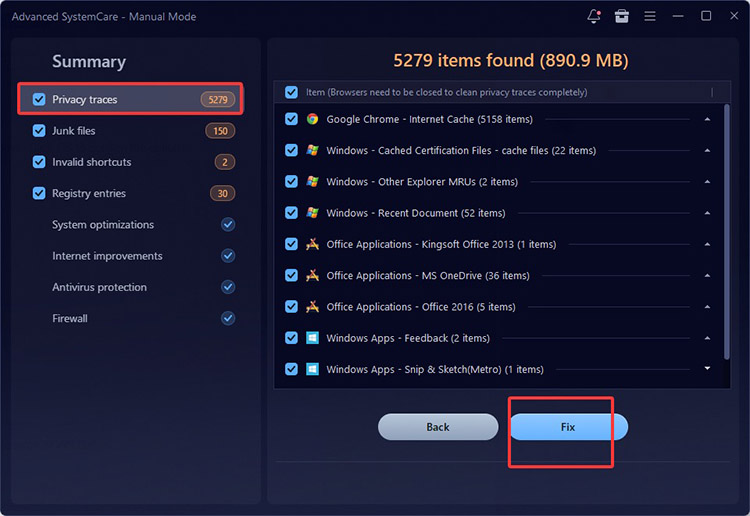Click the 2 invalid shortcuts badge

[225, 162]
